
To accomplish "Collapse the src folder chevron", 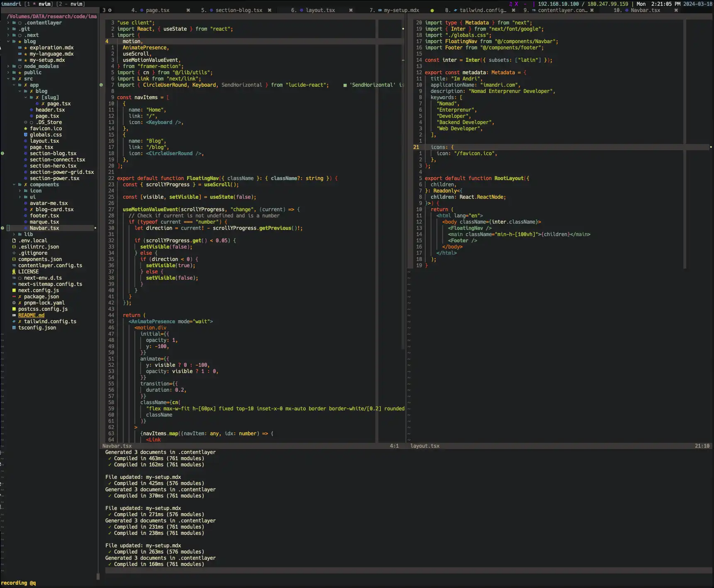I will click(x=8, y=79).
